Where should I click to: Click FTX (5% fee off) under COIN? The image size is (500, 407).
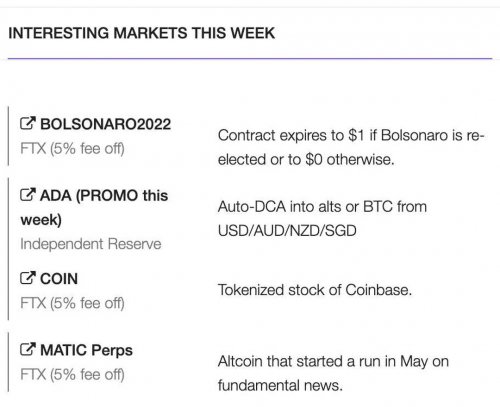point(72,303)
